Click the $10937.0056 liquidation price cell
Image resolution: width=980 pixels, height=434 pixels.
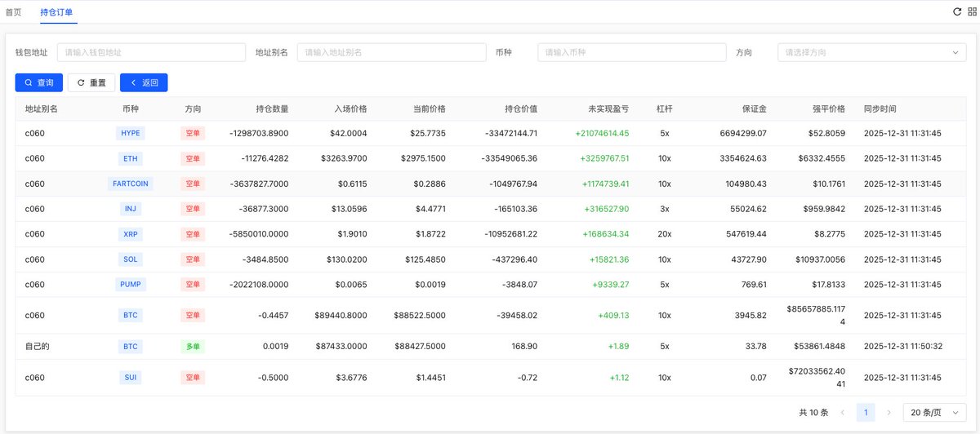pyautogui.click(x=822, y=259)
